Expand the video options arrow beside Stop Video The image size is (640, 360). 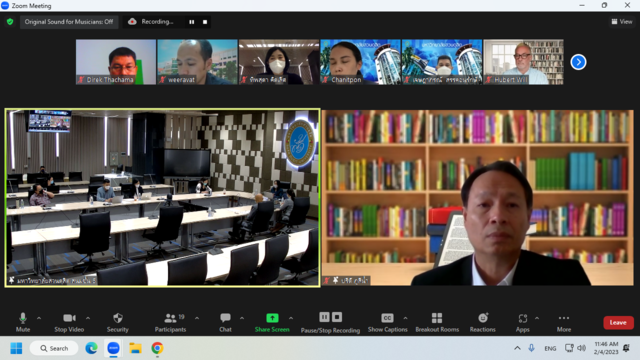(x=88, y=318)
